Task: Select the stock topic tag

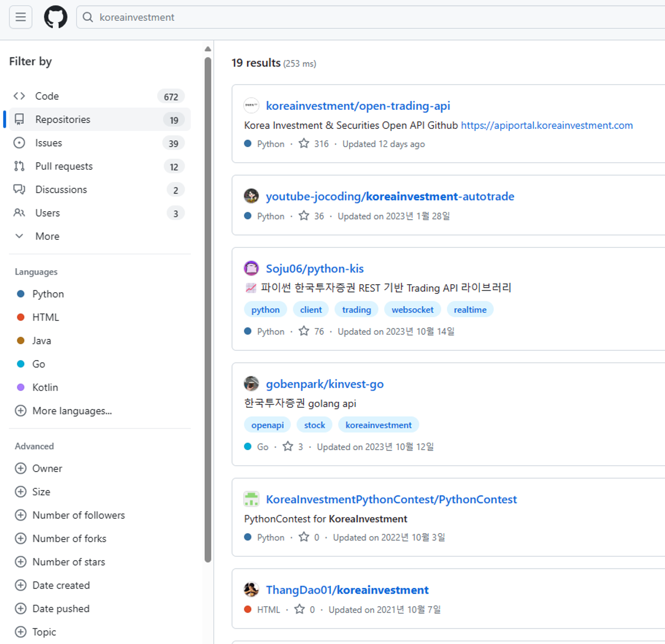Action: [314, 425]
